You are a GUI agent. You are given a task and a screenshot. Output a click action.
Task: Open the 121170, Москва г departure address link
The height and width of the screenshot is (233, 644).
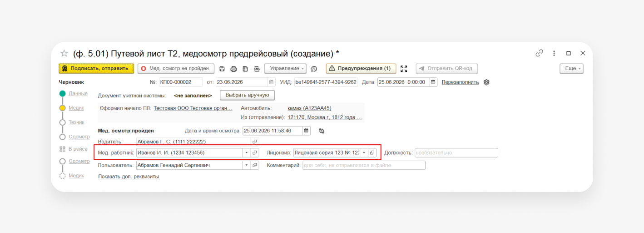click(325, 117)
